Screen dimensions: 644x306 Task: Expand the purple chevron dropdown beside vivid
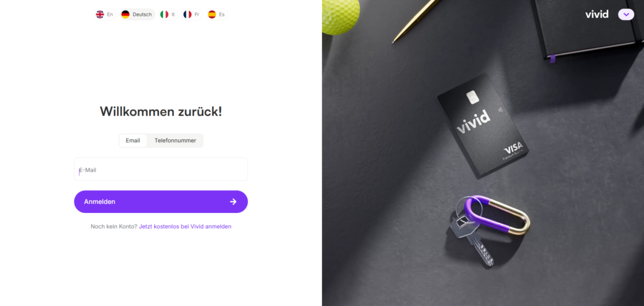(x=626, y=14)
